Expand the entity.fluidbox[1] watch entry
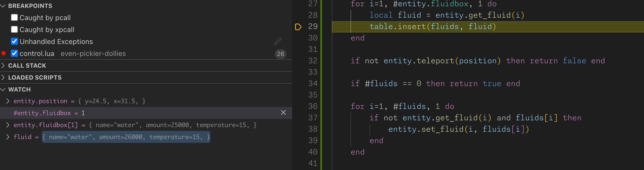This screenshot has height=170, width=644. (8, 125)
